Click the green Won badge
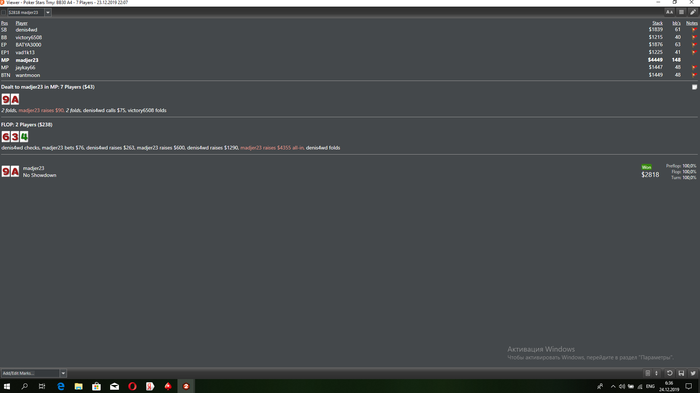This screenshot has height=393, width=700. tap(646, 167)
